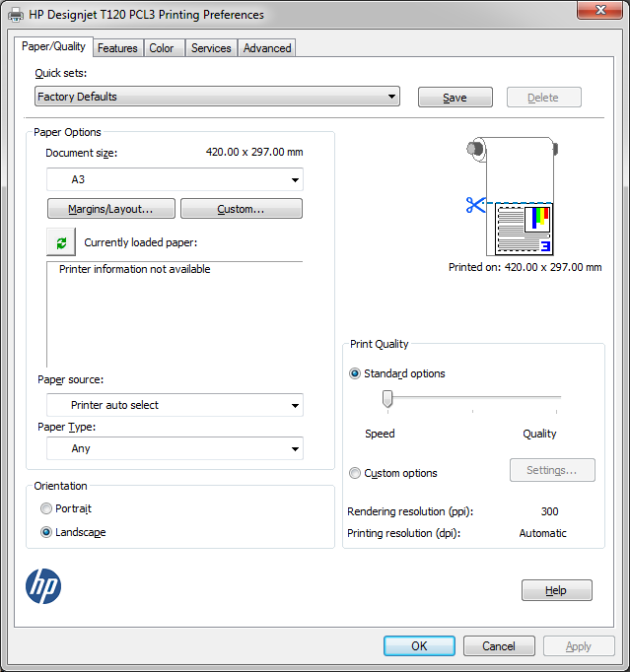Select Portrait orientation
This screenshot has height=672, width=630.
click(x=46, y=508)
